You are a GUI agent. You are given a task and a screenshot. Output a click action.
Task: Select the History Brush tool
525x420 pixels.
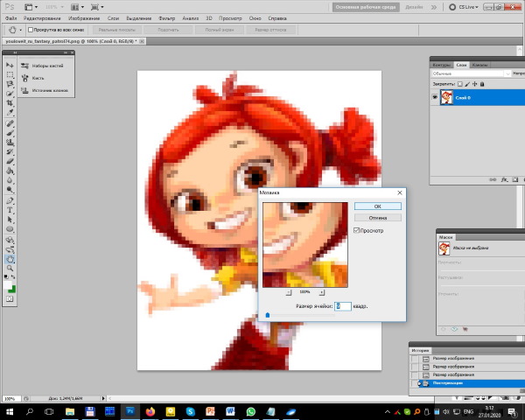10,152
